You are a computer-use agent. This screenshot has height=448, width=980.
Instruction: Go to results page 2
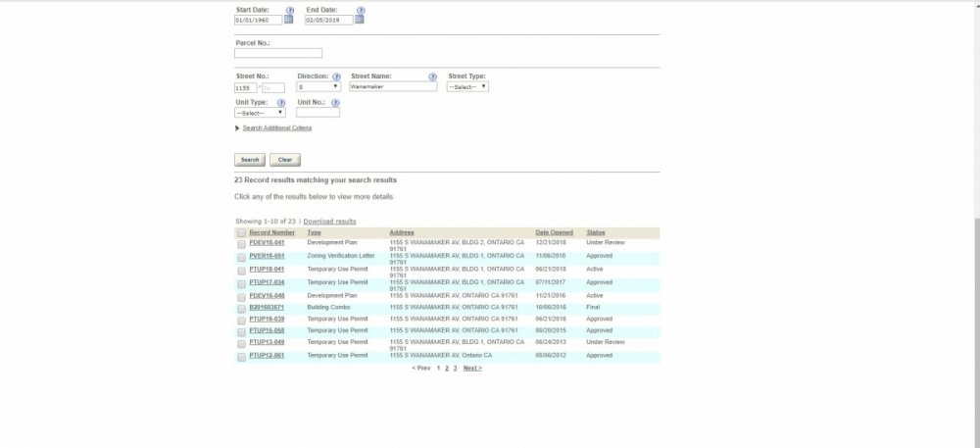[446, 368]
